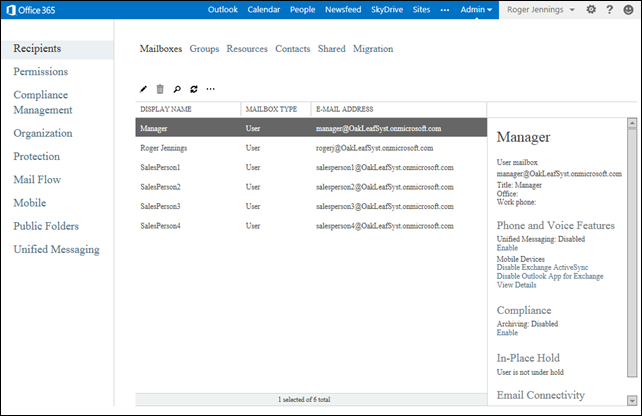Open Calendar in top navigation
The width and height of the screenshot is (642, 416).
point(264,9)
